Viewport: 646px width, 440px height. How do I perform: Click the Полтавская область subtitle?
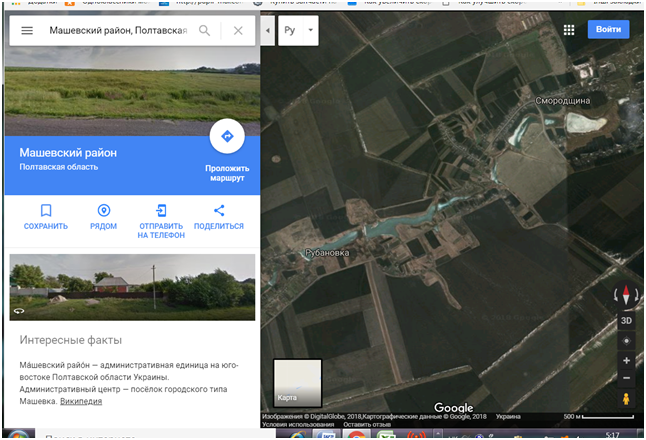pos(59,167)
